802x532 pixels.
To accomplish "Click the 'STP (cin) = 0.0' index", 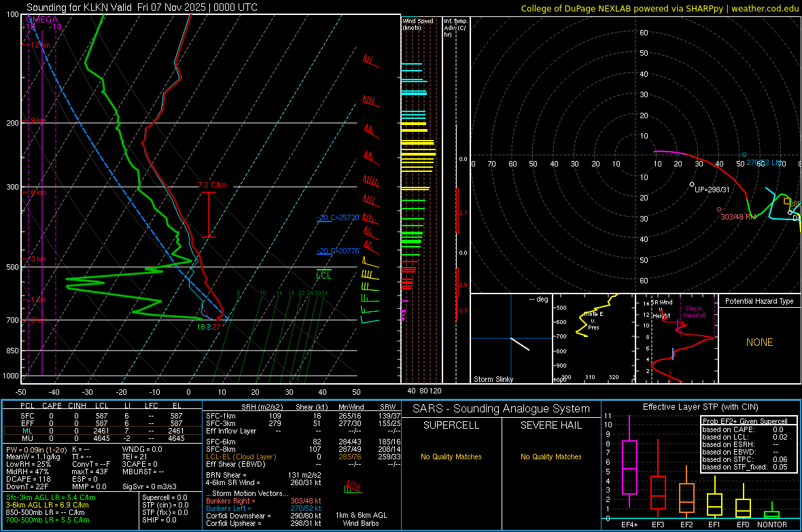I will click(x=165, y=505).
